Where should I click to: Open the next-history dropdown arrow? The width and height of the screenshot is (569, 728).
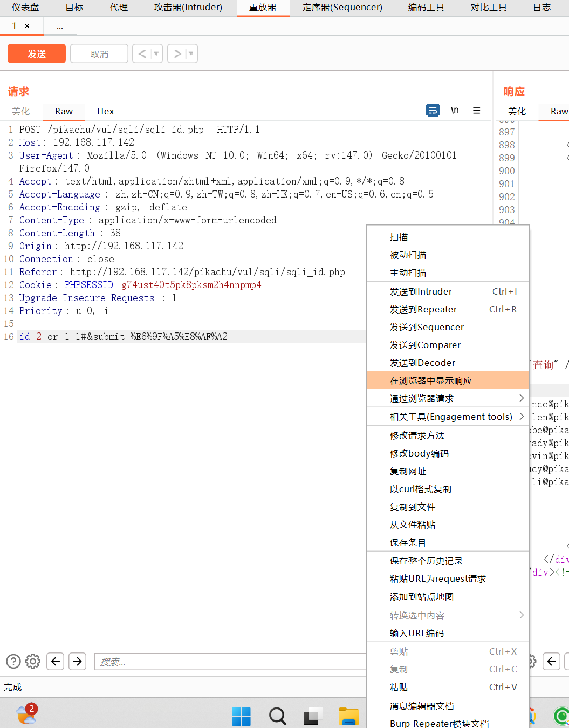click(x=191, y=53)
